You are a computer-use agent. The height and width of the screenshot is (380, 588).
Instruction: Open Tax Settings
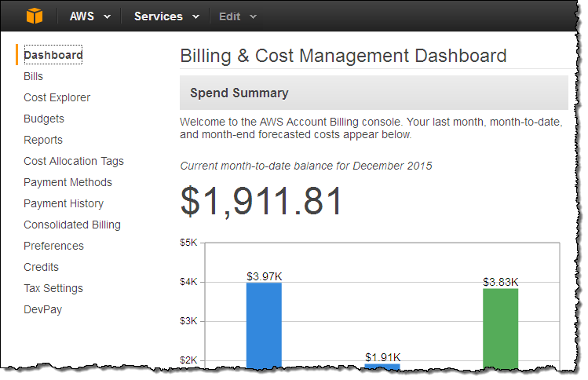pyautogui.click(x=53, y=288)
